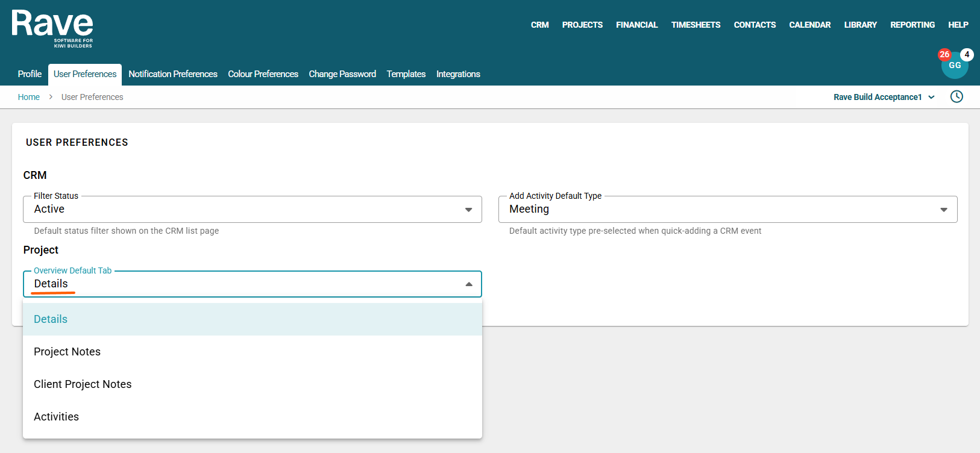Open the Filter Status dropdown
Screen dimensions: 980x453
tap(253, 209)
